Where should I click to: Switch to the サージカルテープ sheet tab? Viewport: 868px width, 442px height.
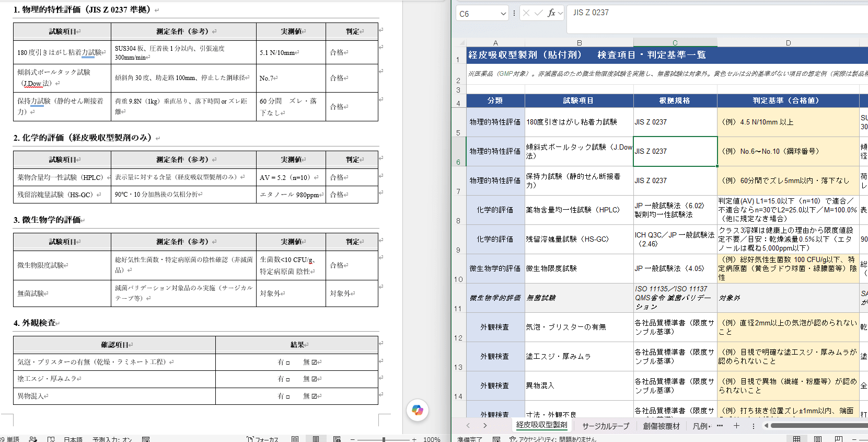pyautogui.click(x=606, y=426)
